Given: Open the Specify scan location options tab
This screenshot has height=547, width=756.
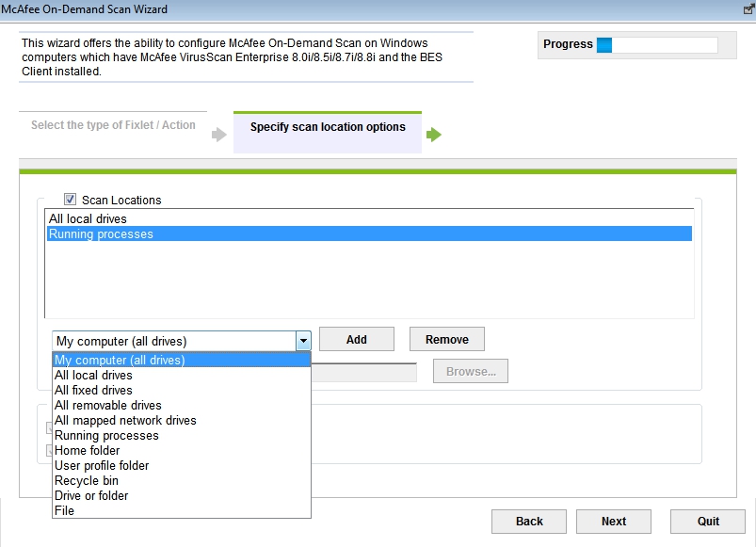Looking at the screenshot, I should [x=328, y=127].
